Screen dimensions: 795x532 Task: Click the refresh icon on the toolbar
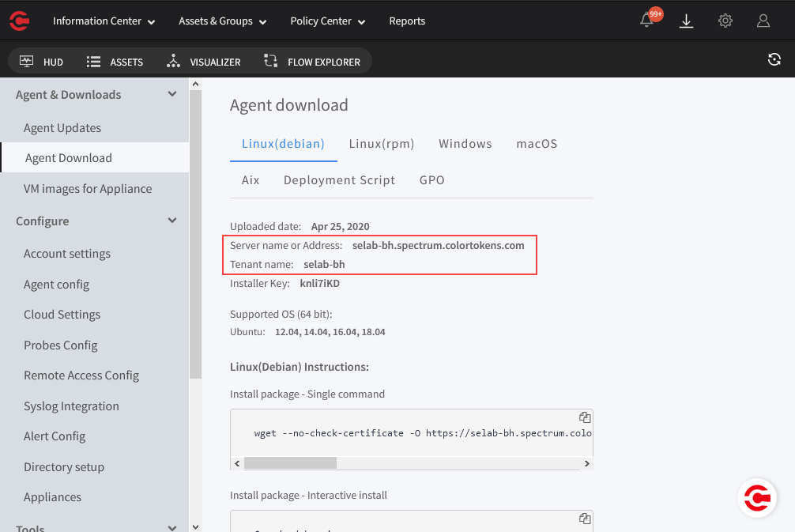pos(774,59)
